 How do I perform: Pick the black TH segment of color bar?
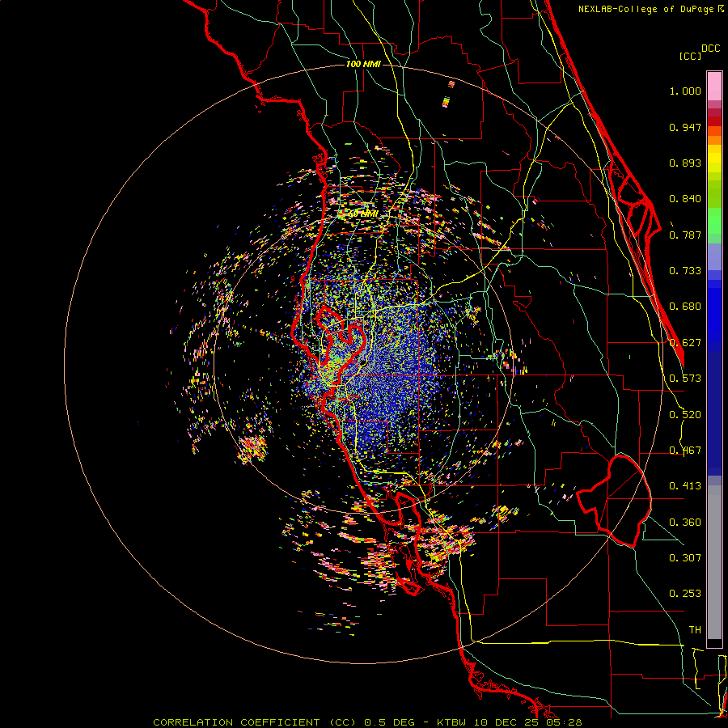pyautogui.click(x=714, y=642)
